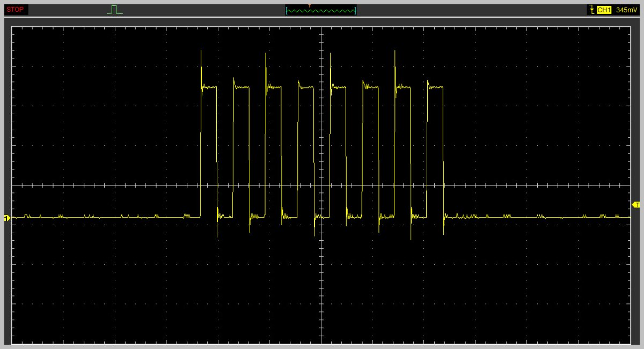
Task: Click the flat top of the first pulse
Action: point(210,87)
